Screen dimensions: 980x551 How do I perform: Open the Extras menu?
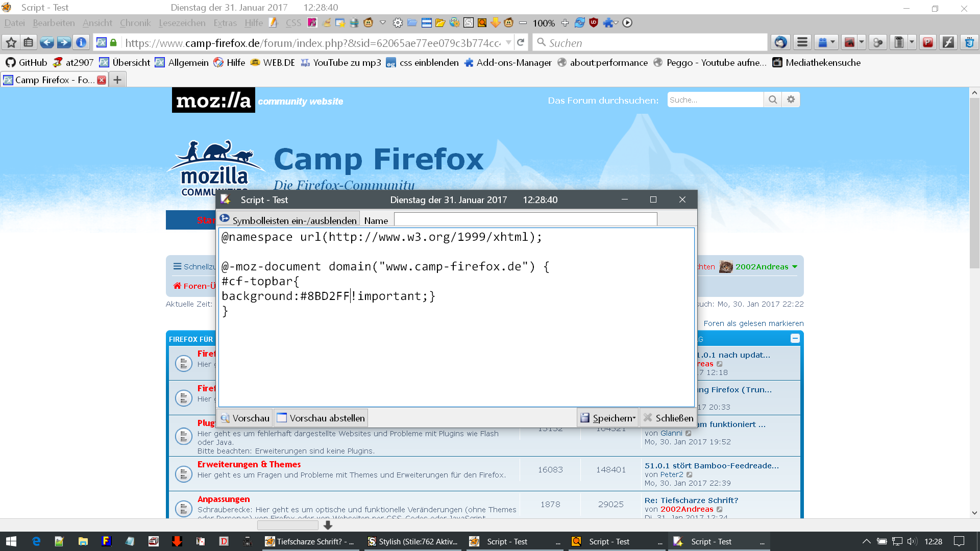pos(225,22)
